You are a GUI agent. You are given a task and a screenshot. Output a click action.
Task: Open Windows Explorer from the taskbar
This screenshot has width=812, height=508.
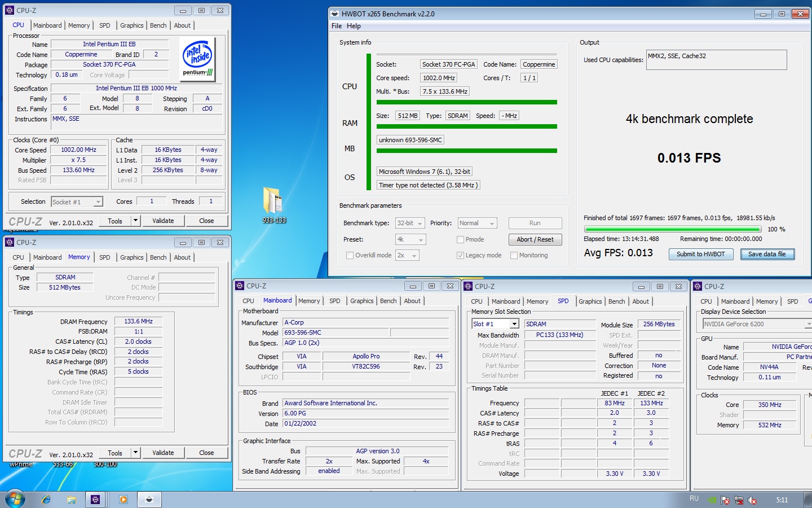pos(71,500)
